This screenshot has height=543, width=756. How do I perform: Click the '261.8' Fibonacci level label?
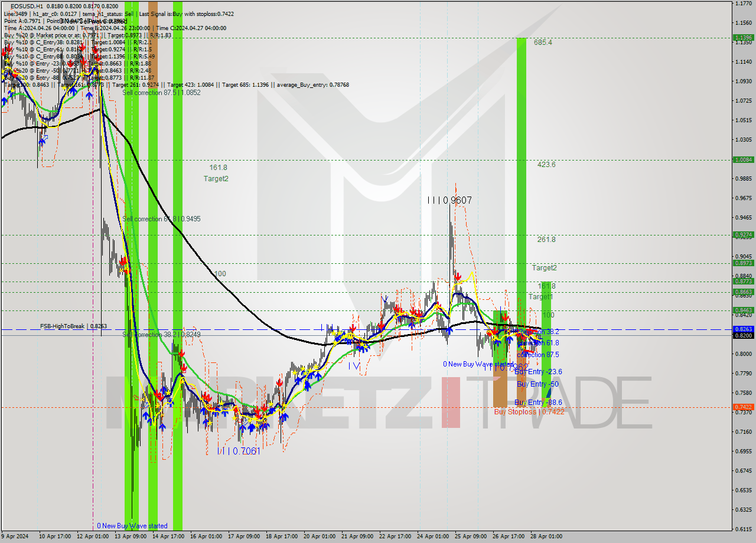pos(546,240)
